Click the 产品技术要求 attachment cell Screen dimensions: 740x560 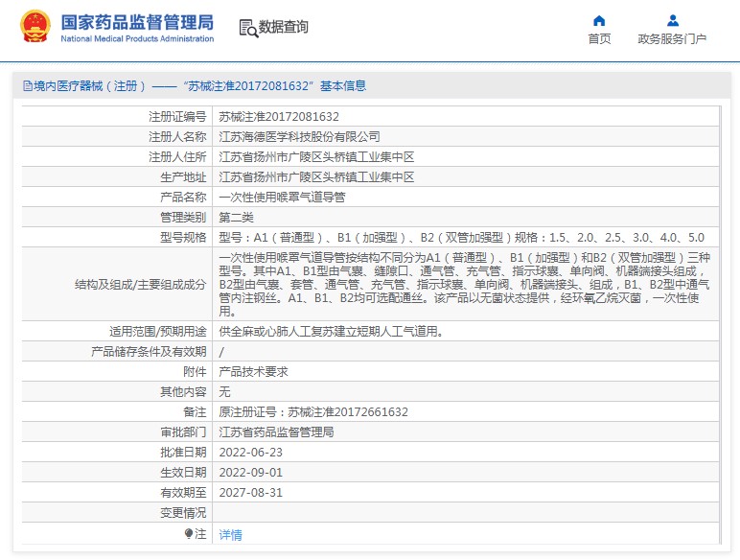click(x=253, y=371)
